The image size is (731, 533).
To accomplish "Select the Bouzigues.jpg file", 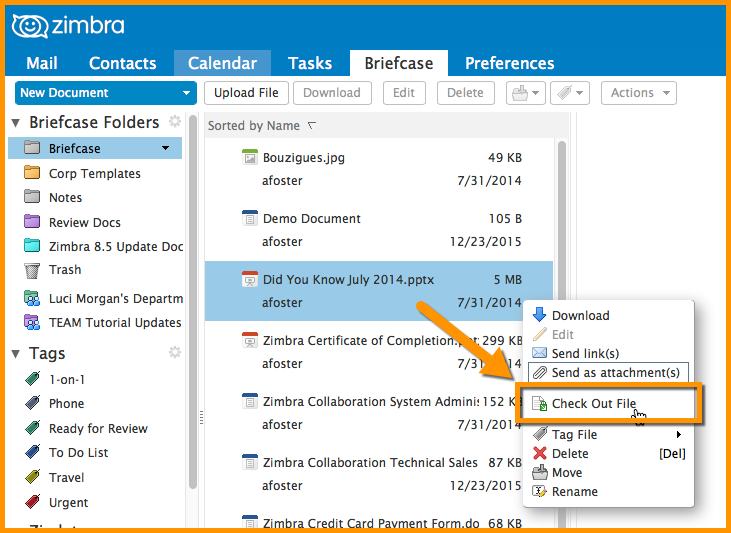I will point(379,169).
